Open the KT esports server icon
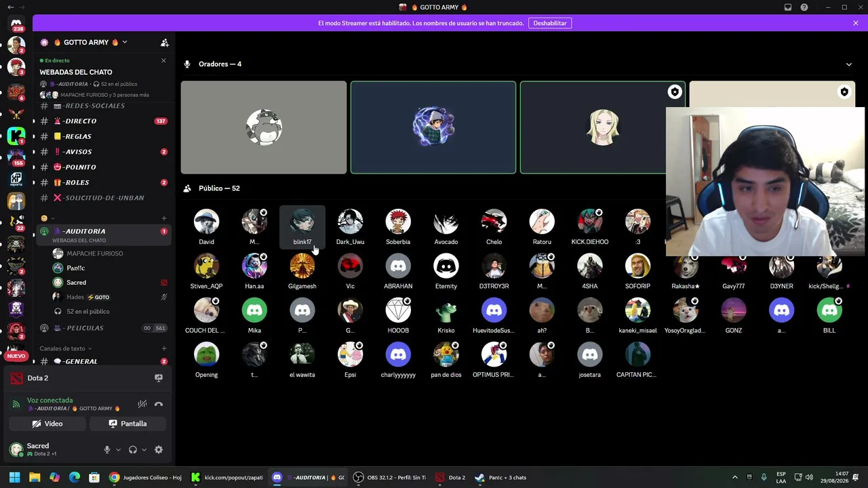868x488 pixels. point(16,180)
